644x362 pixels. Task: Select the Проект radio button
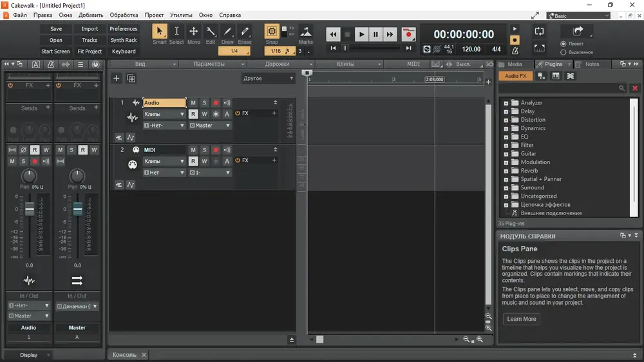tap(563, 44)
